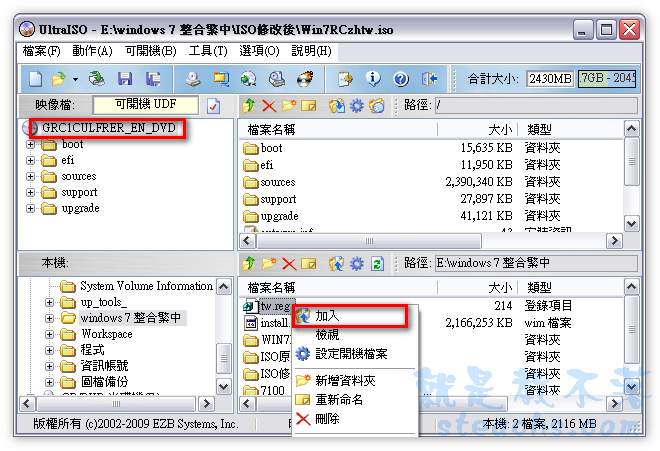Click the image 路徑 path field showing /
The image size is (660, 451).
point(536,105)
